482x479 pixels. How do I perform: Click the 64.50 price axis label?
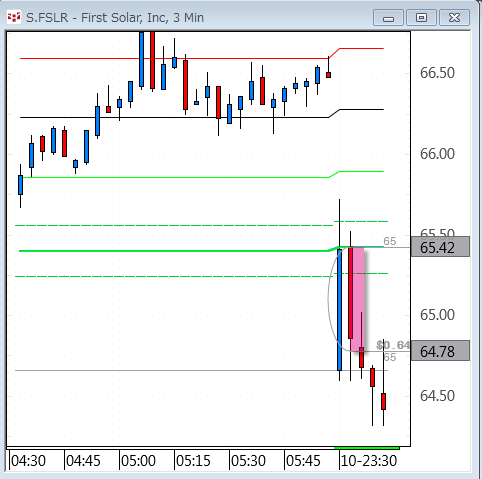[x=437, y=396]
